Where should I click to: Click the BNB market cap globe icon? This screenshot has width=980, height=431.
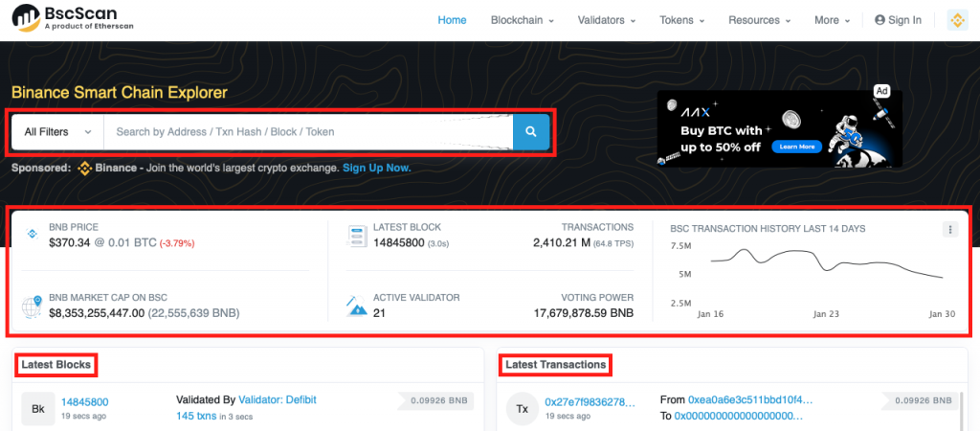click(x=31, y=306)
